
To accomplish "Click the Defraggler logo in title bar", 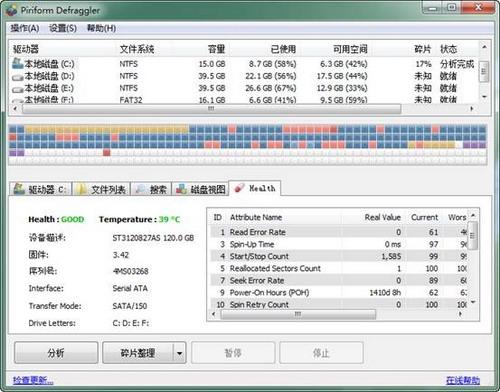I will tap(11, 10).
